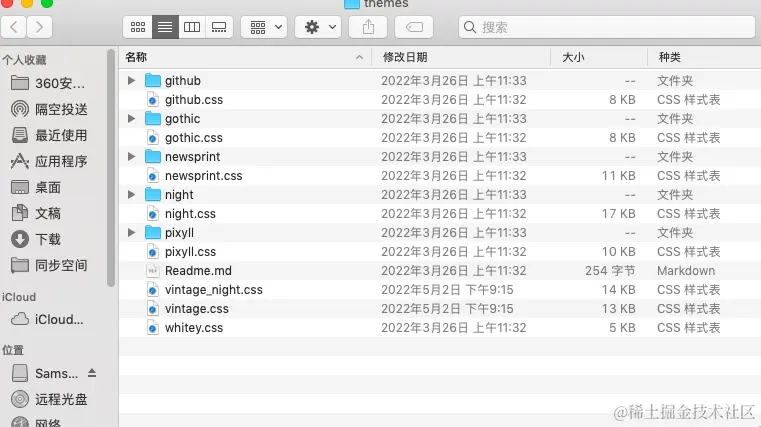This screenshot has width=761, height=427.
Task: Click the Edit Tags toolbar button
Action: [x=414, y=27]
